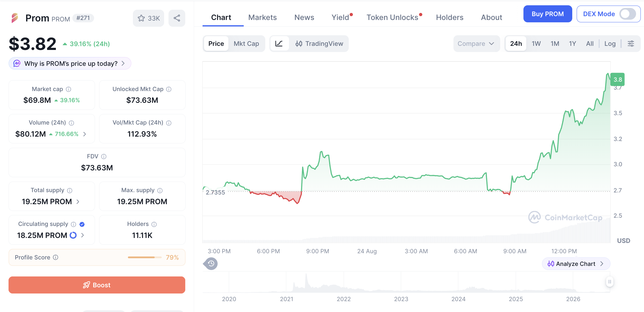
Task: Click the Market cap info icon
Action: coord(69,89)
